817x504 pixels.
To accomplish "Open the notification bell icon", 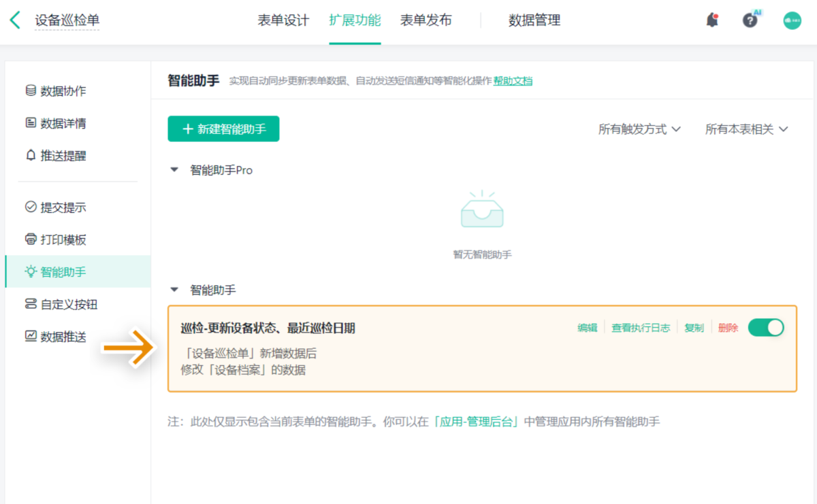I will (x=712, y=20).
